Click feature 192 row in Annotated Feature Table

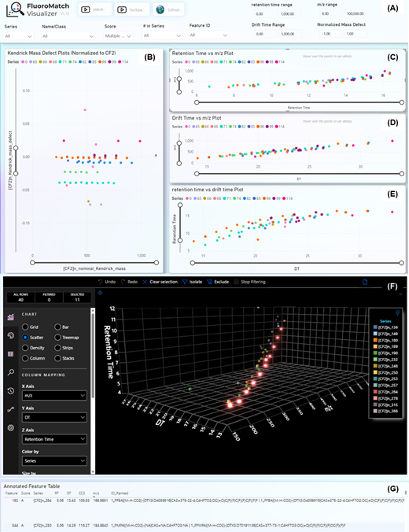tap(204, 501)
